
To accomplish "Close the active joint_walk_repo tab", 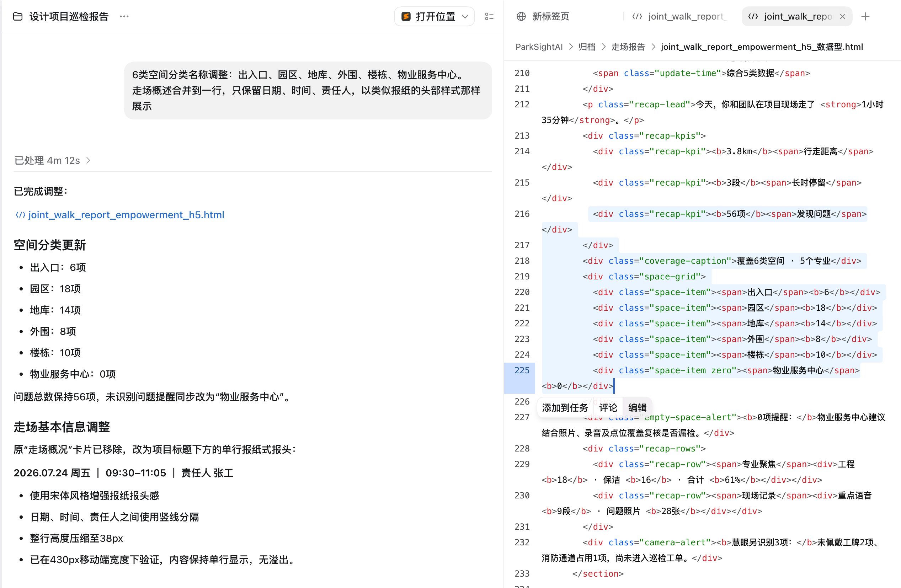I will 842,16.
